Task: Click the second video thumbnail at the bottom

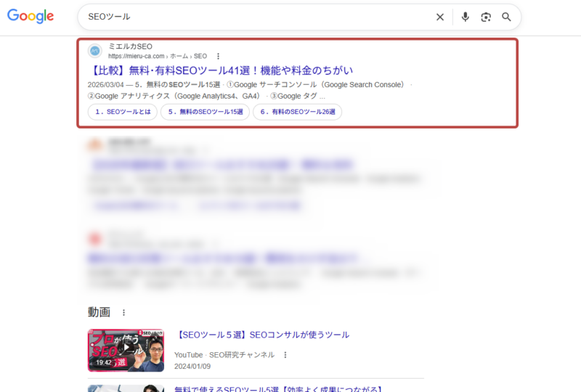Action: coord(125,388)
